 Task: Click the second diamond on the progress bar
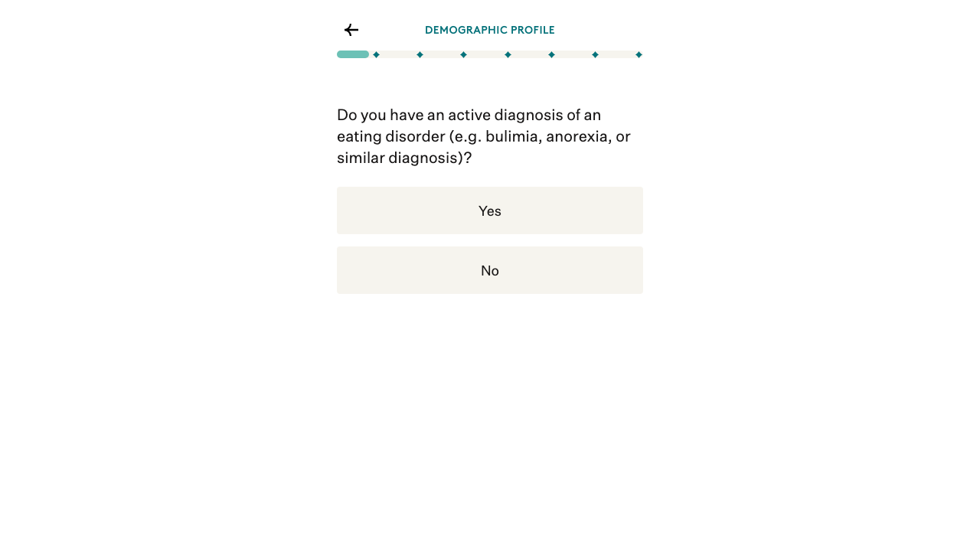tap(420, 54)
